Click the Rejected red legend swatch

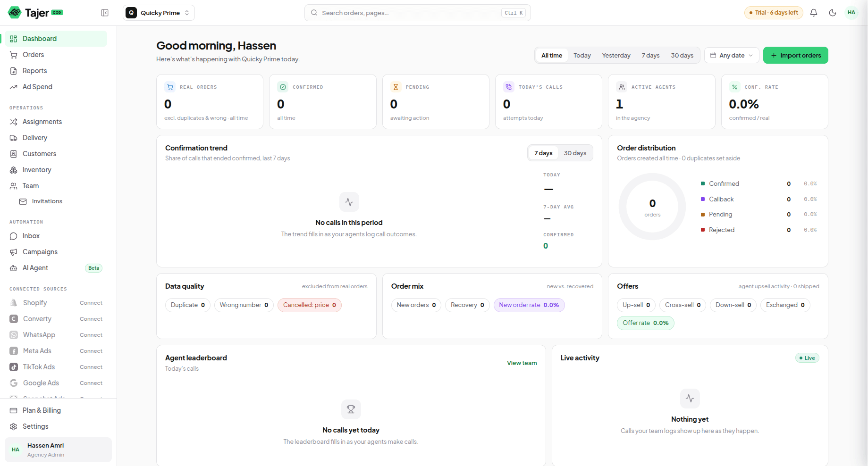point(703,230)
